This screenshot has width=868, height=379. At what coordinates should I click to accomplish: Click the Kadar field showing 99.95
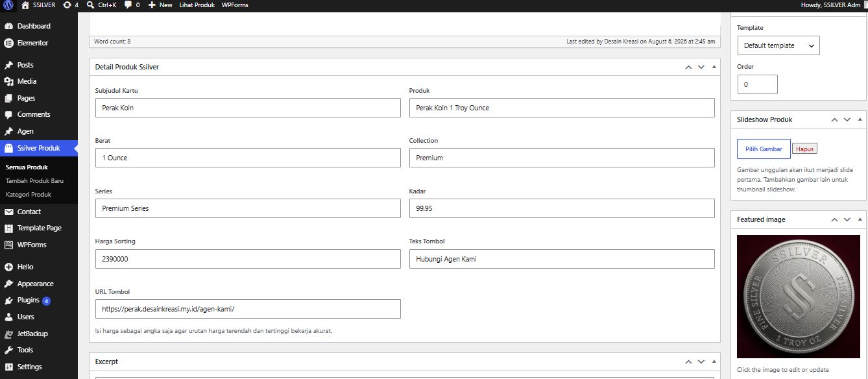click(562, 208)
